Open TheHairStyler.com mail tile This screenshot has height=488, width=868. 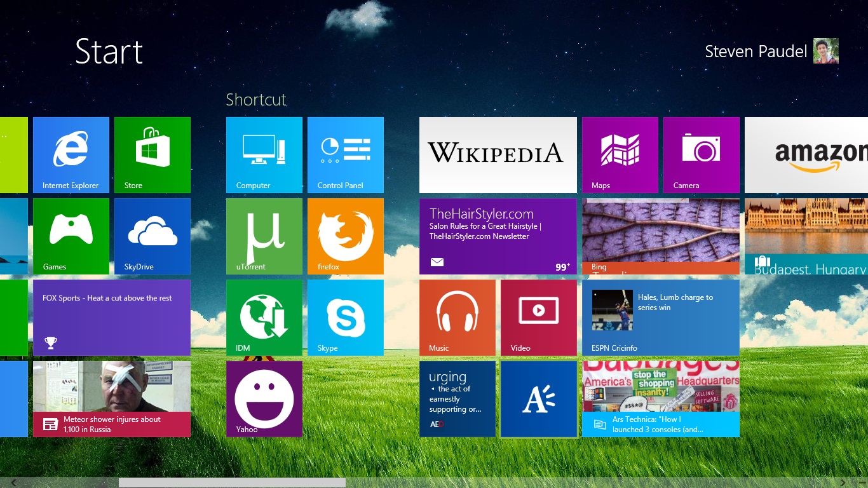pos(498,236)
